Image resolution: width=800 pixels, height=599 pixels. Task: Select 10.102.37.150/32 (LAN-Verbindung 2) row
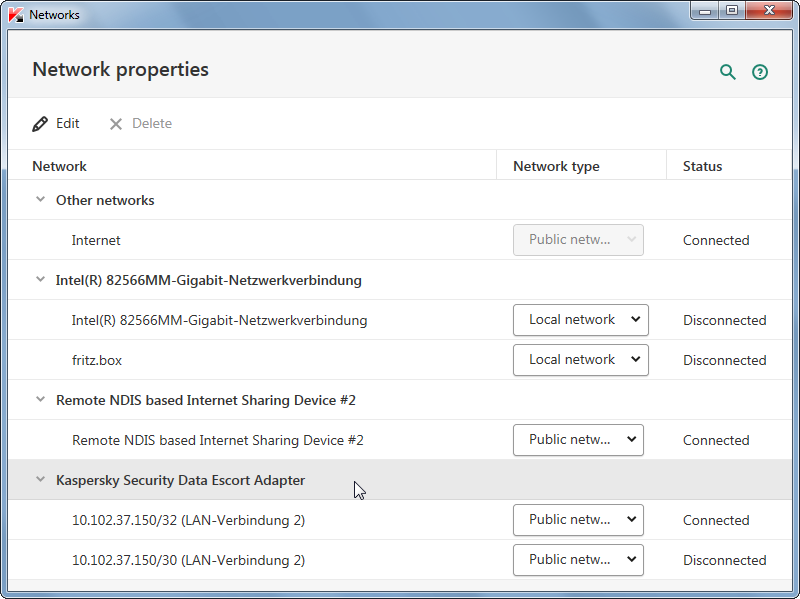pos(400,520)
